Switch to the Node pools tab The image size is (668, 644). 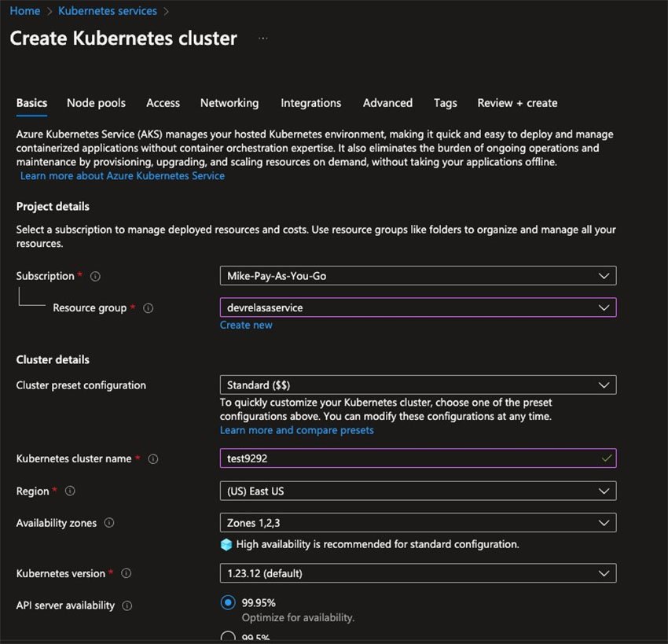(x=96, y=103)
